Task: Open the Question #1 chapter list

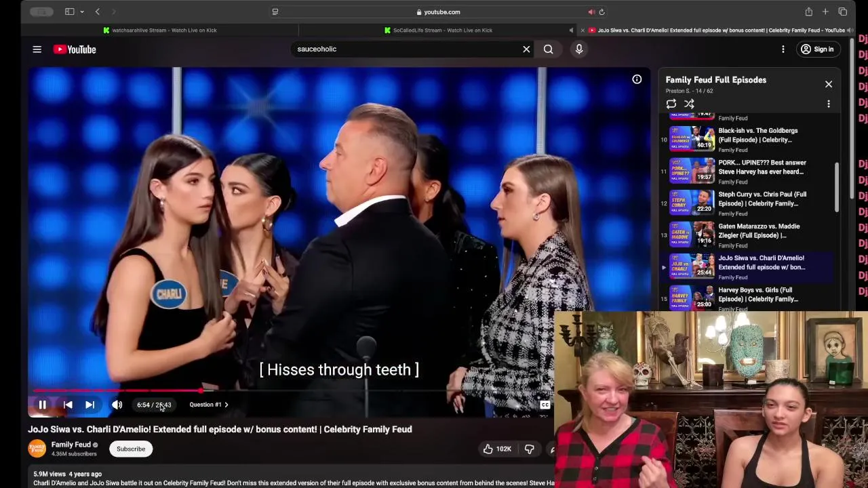Action: tap(209, 405)
